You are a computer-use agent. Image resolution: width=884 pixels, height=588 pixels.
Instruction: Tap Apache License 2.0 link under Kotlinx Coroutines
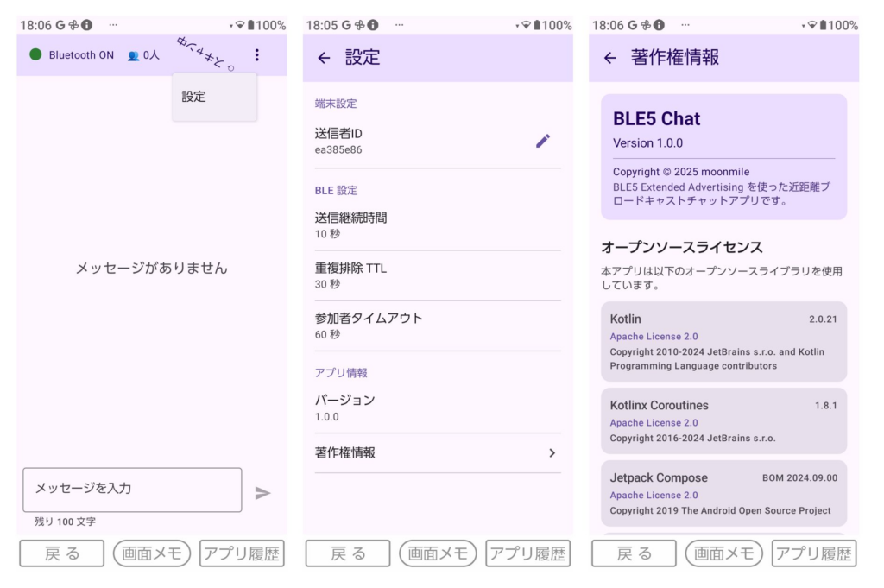coord(654,423)
